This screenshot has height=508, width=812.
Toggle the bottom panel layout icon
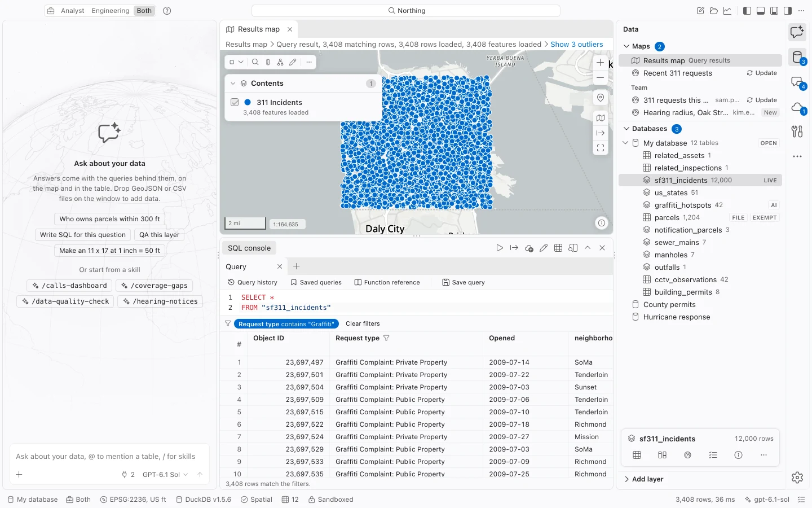pyautogui.click(x=761, y=11)
